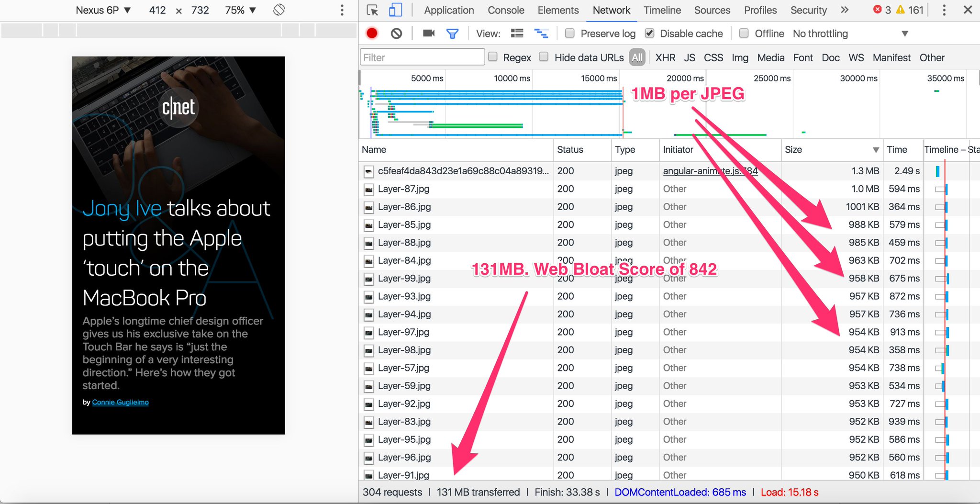
Task: Click the Filter text input field
Action: pos(422,57)
